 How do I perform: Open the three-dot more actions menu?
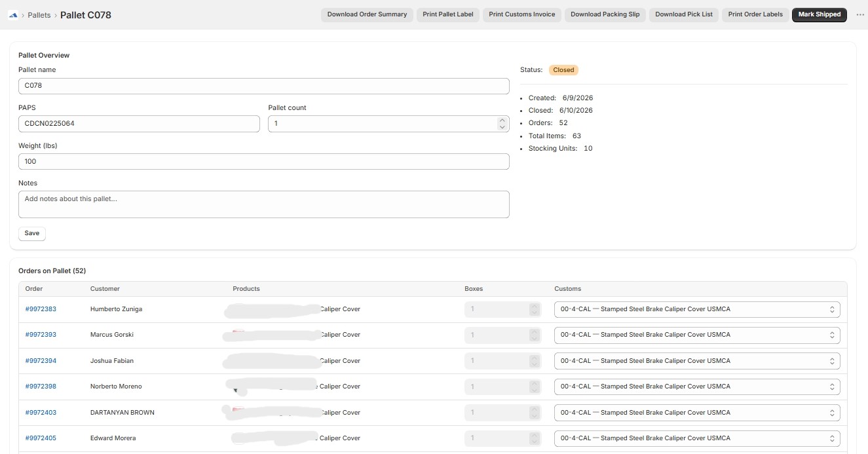pos(860,14)
